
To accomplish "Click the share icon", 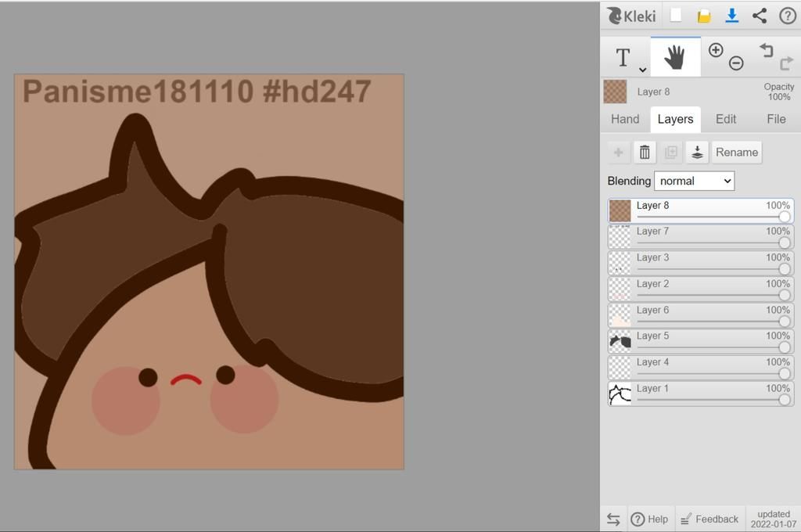I will coord(760,16).
